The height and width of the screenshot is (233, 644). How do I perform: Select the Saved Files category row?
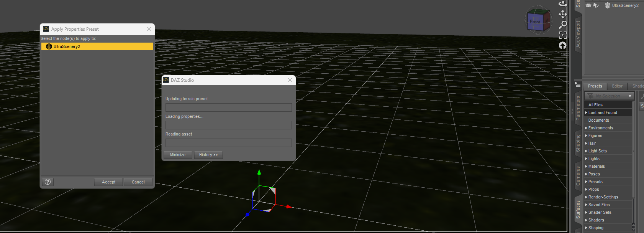pos(608,205)
